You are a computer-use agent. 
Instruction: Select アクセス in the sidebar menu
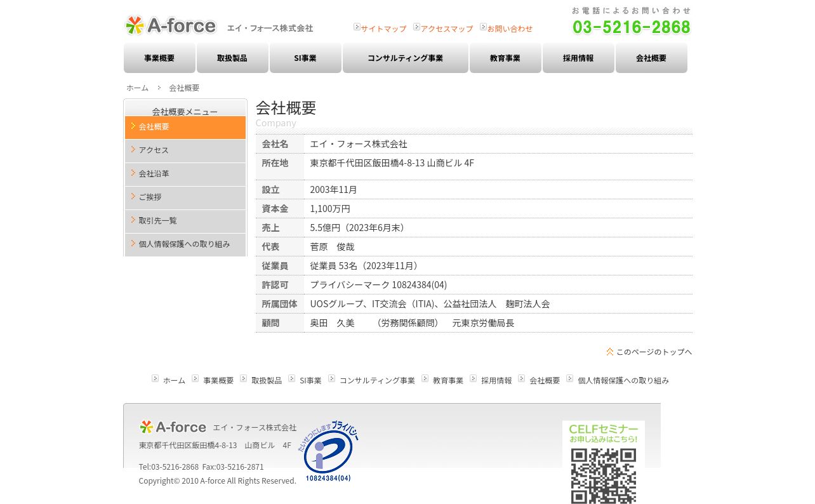tap(185, 150)
